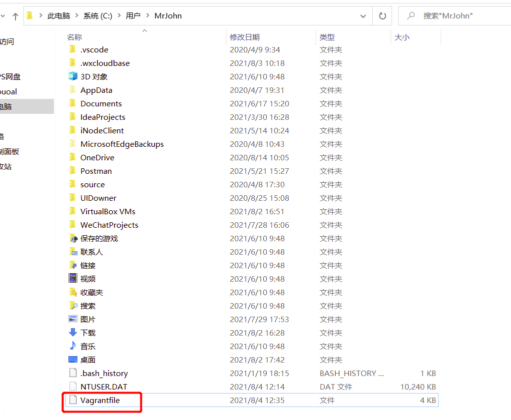Select the .wxcloudbase folder icon
Viewport: 511px width, 420px height.
click(x=72, y=63)
